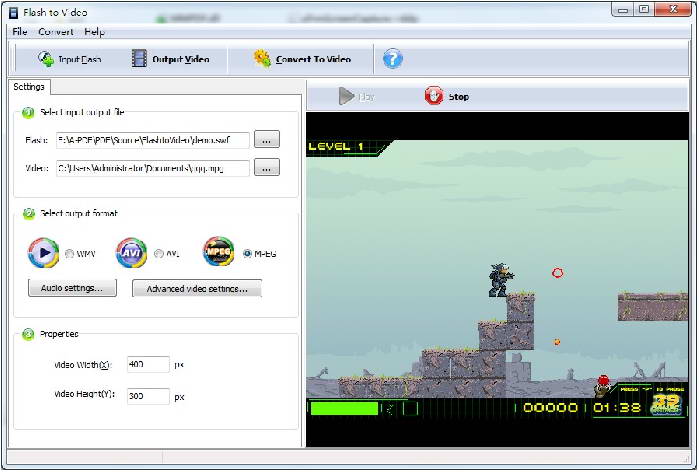Select the Settings tab
This screenshot has height=472, width=699.
29,87
